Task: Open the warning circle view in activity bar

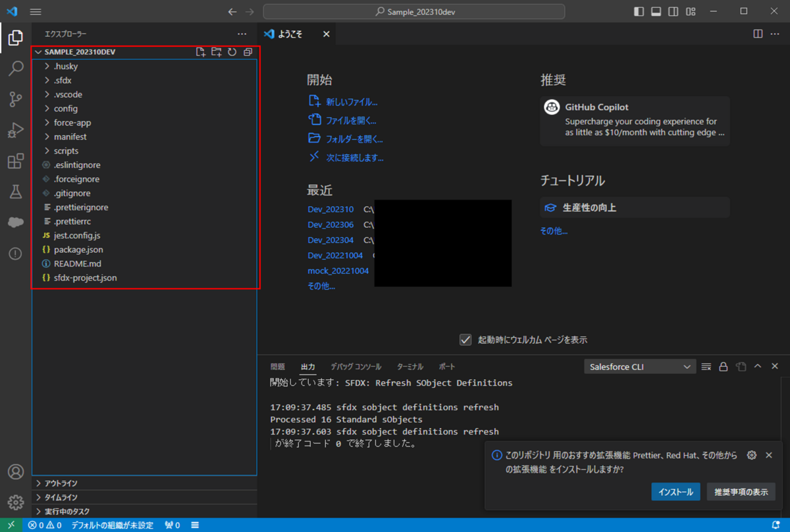Action: coord(16,254)
